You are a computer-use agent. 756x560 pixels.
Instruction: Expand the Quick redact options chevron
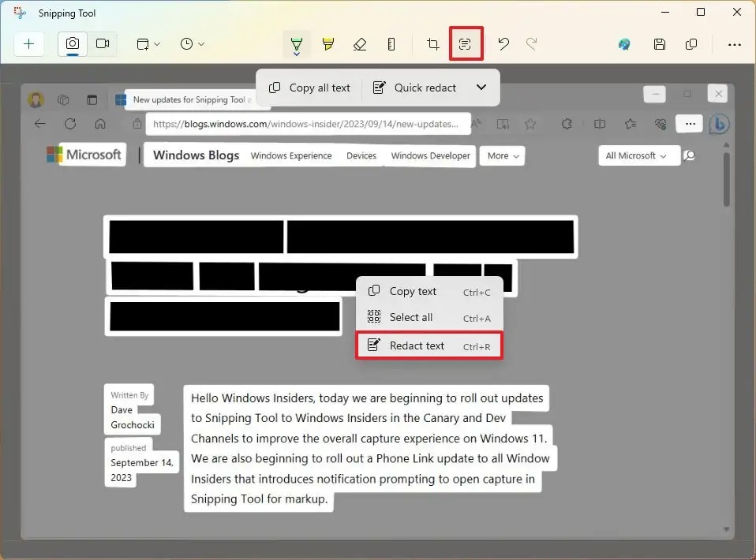click(481, 88)
